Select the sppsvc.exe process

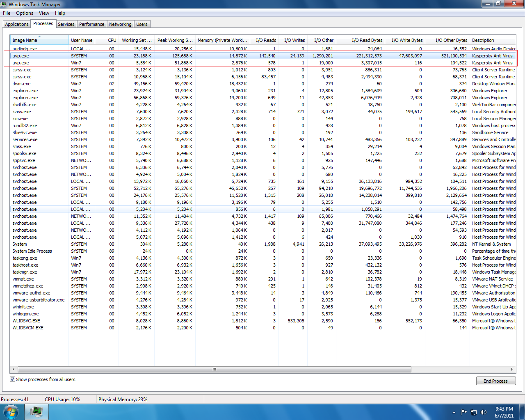(263, 160)
